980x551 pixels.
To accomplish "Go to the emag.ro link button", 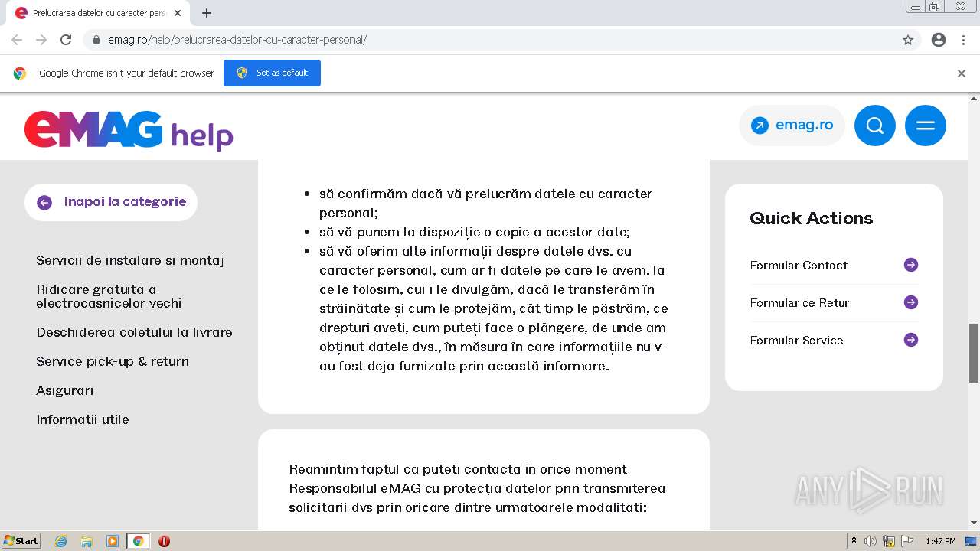I will coord(792,126).
